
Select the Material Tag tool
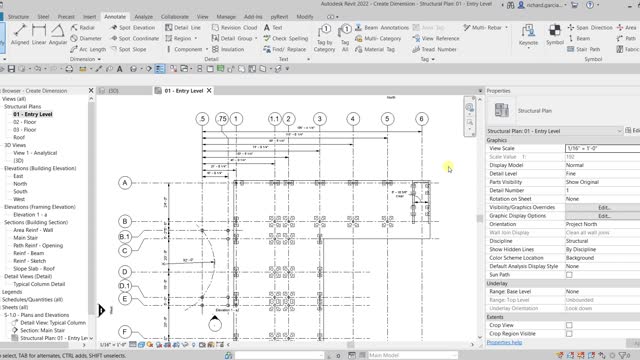tap(375, 49)
